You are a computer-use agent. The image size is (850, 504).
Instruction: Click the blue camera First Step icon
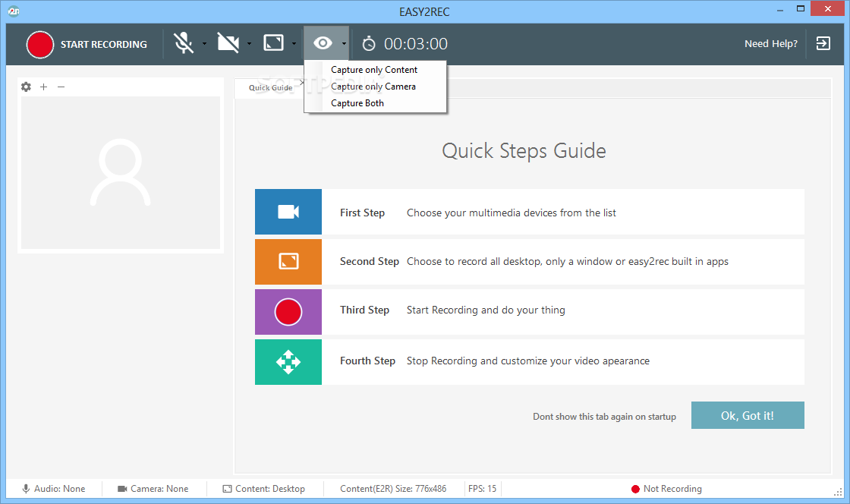pyautogui.click(x=288, y=212)
